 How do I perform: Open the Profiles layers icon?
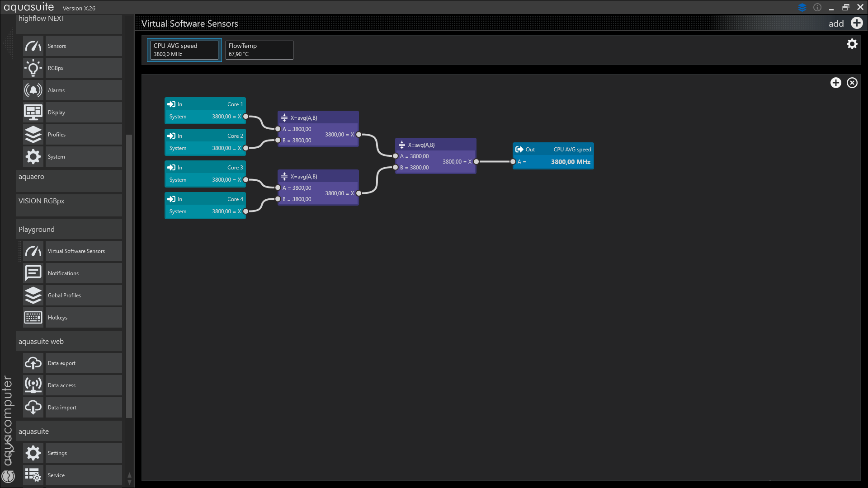33,135
